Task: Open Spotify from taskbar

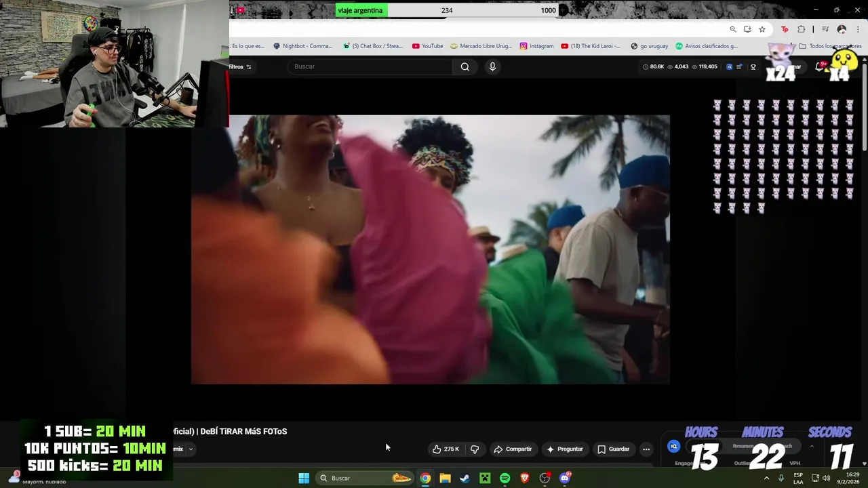Action: coord(505,478)
